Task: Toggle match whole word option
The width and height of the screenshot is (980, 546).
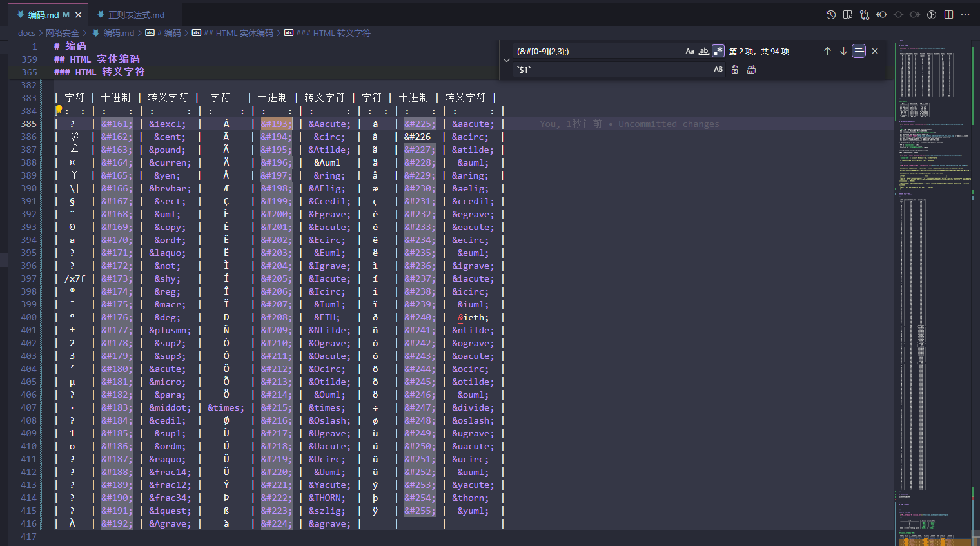Action: 704,51
